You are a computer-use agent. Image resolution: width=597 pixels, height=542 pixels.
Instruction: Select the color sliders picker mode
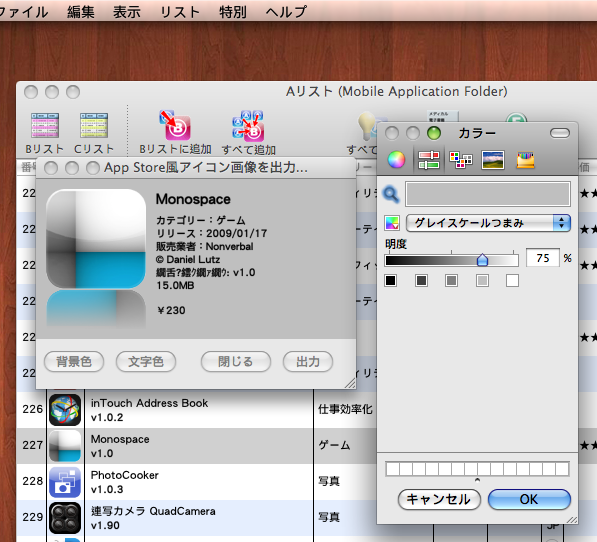pyautogui.click(x=428, y=159)
